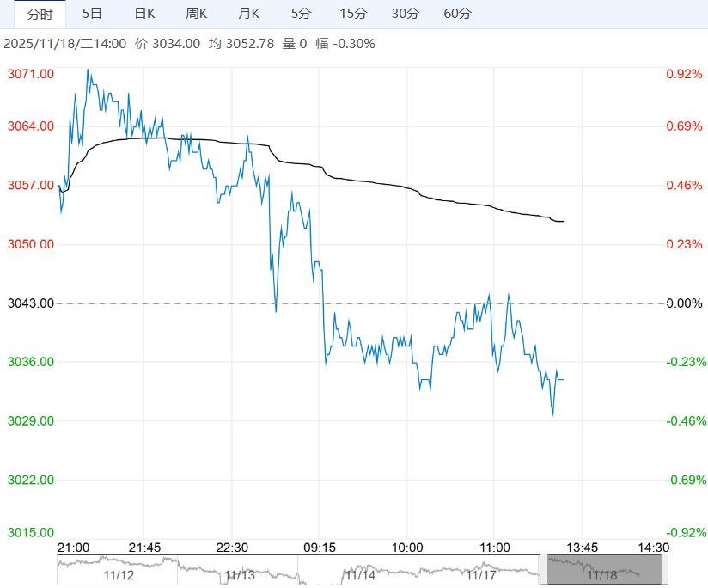Select the 日K tab

tap(145, 14)
